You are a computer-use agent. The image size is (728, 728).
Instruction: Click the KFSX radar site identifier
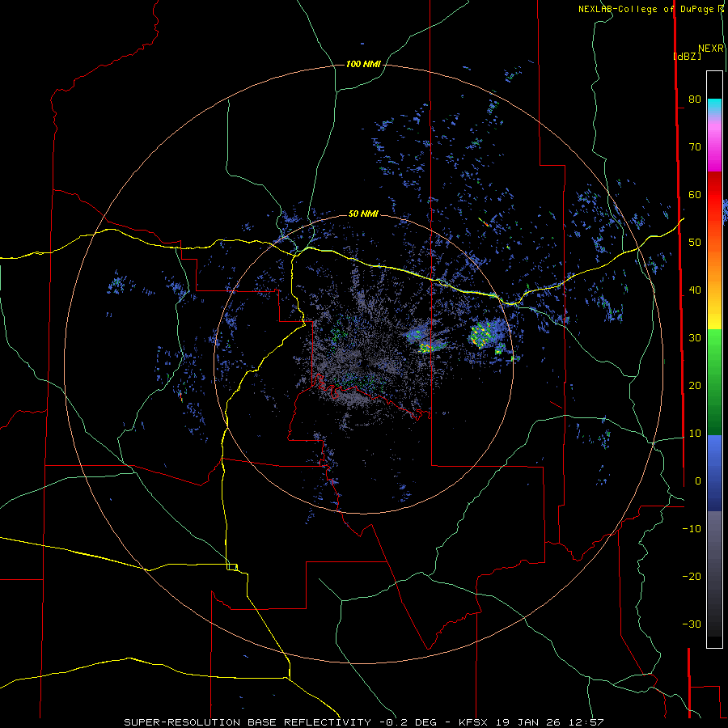click(475, 722)
